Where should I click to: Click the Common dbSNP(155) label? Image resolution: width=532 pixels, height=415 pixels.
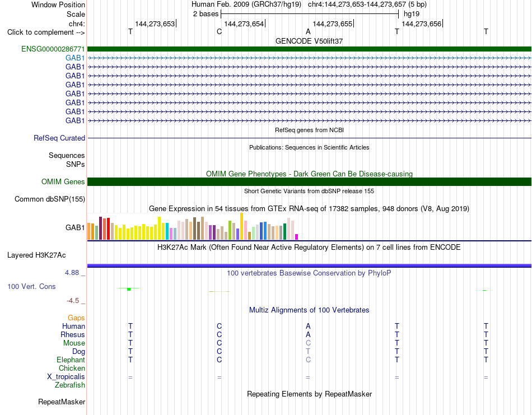point(50,199)
